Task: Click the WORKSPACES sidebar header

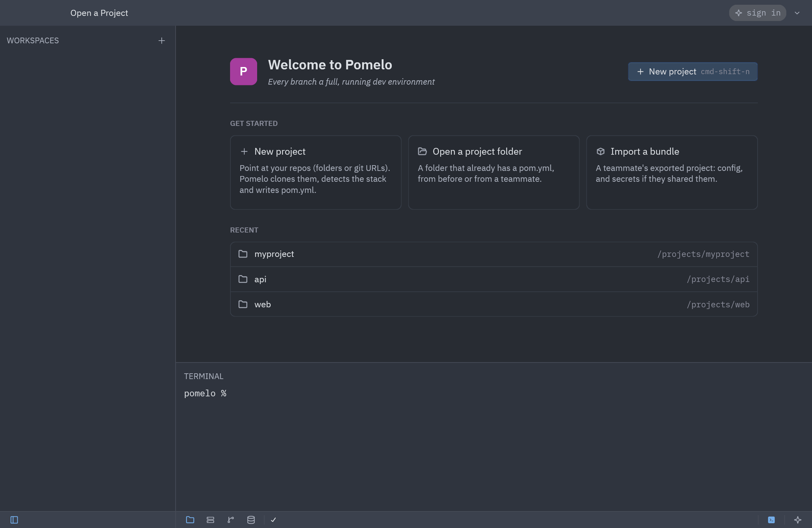Action: (x=33, y=41)
